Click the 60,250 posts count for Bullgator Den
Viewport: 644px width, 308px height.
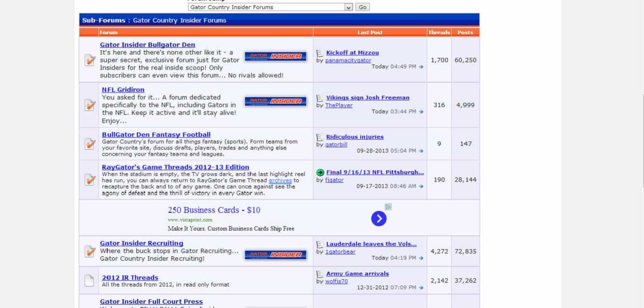(x=466, y=60)
